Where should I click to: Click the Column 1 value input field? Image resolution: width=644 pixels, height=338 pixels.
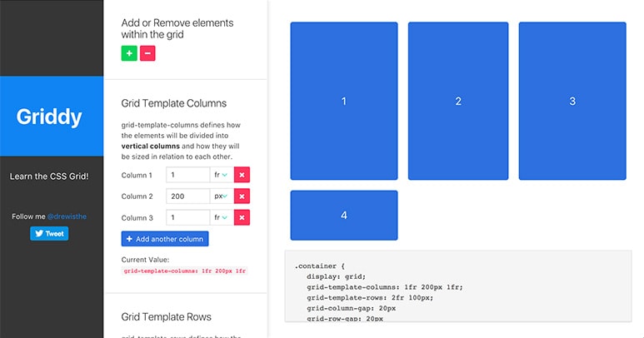187,175
